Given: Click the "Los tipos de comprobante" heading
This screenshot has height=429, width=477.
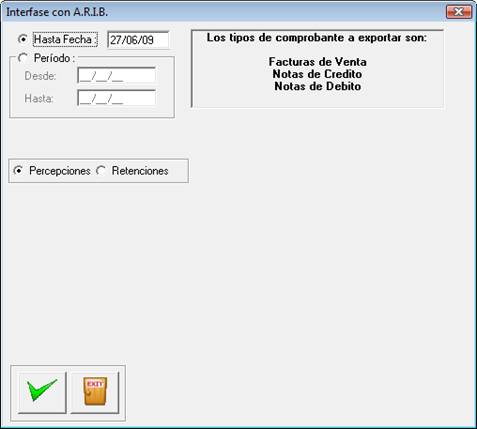Looking at the screenshot, I should pos(317,38).
